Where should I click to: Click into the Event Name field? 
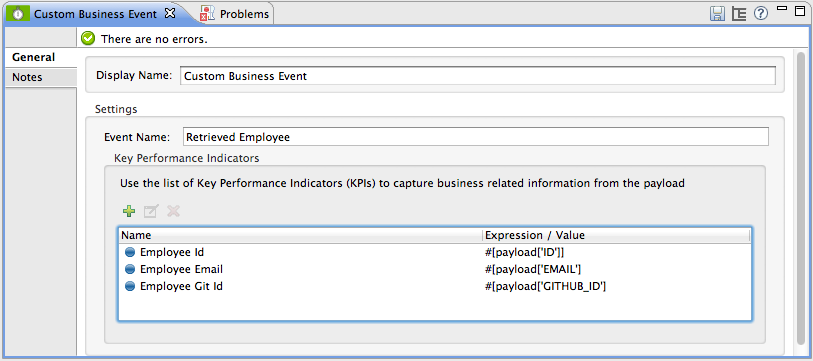(475, 137)
